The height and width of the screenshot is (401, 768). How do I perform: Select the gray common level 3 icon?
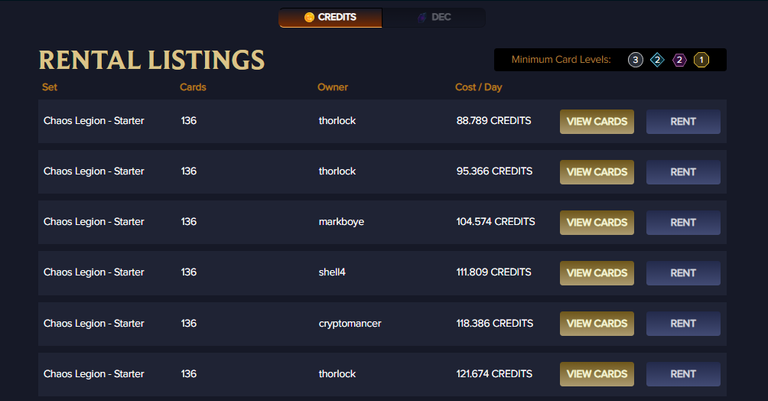[x=635, y=60]
